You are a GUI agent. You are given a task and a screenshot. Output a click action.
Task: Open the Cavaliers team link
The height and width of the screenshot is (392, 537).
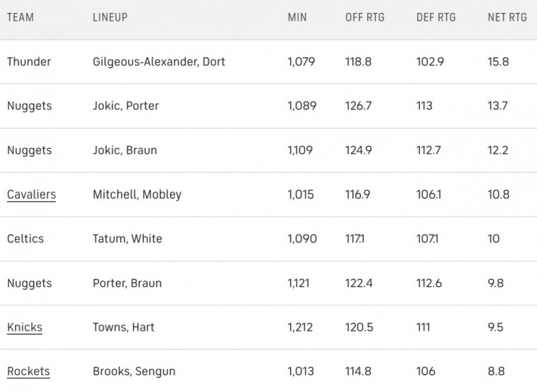32,195
